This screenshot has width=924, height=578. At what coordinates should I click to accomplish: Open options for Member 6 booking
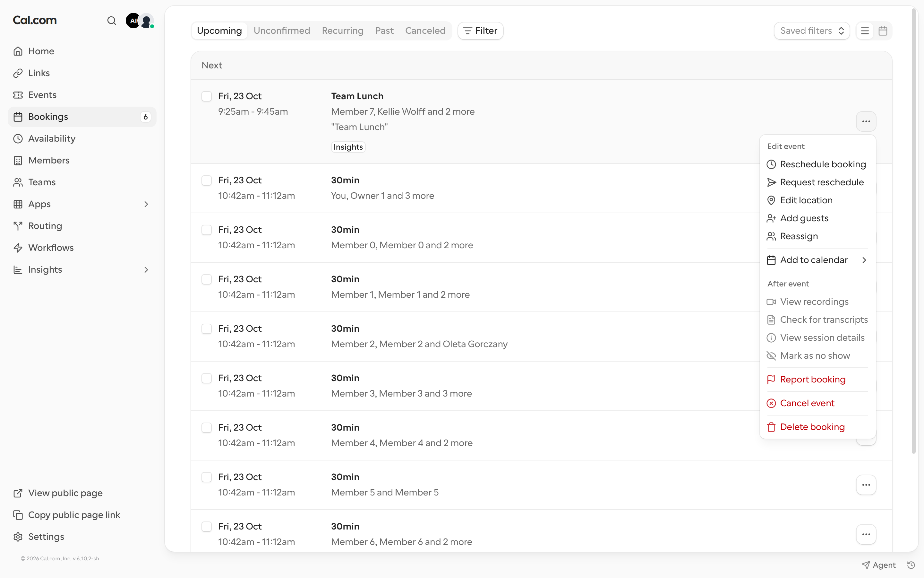(x=866, y=534)
